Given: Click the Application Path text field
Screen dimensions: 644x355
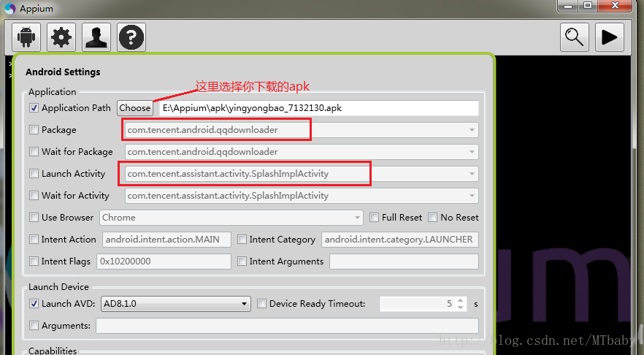Looking at the screenshot, I should tap(318, 108).
